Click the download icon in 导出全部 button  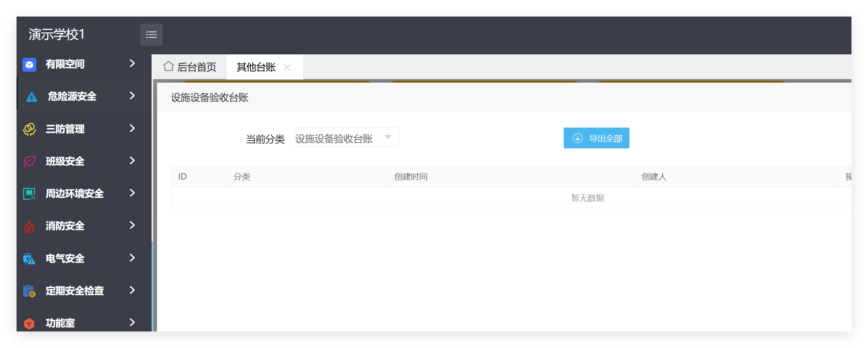coord(577,138)
